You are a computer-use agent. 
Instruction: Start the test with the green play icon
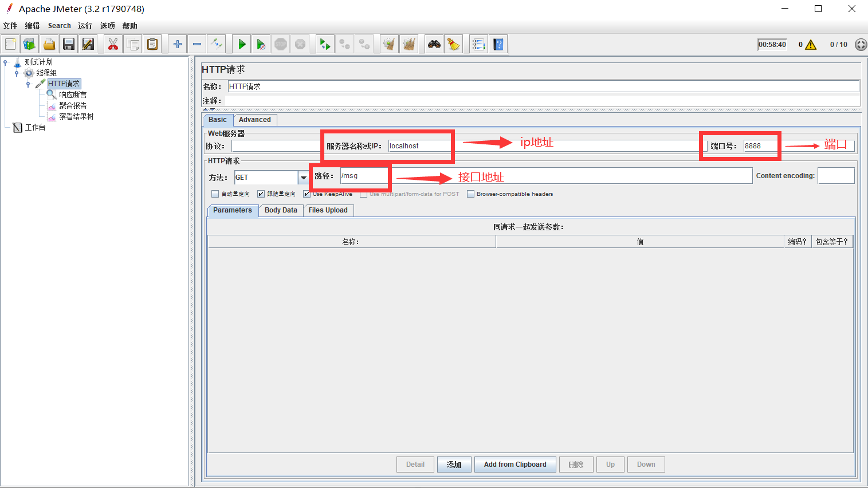click(242, 44)
